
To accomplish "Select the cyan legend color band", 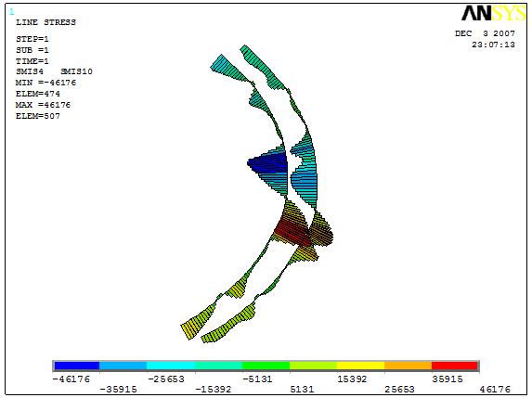I will 171,366.
